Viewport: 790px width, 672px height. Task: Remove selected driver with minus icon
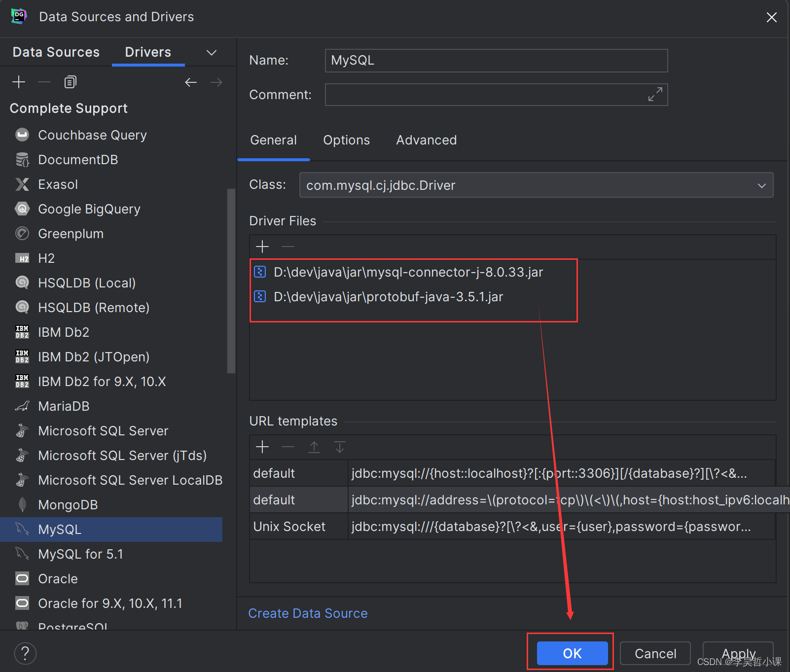[x=44, y=82]
